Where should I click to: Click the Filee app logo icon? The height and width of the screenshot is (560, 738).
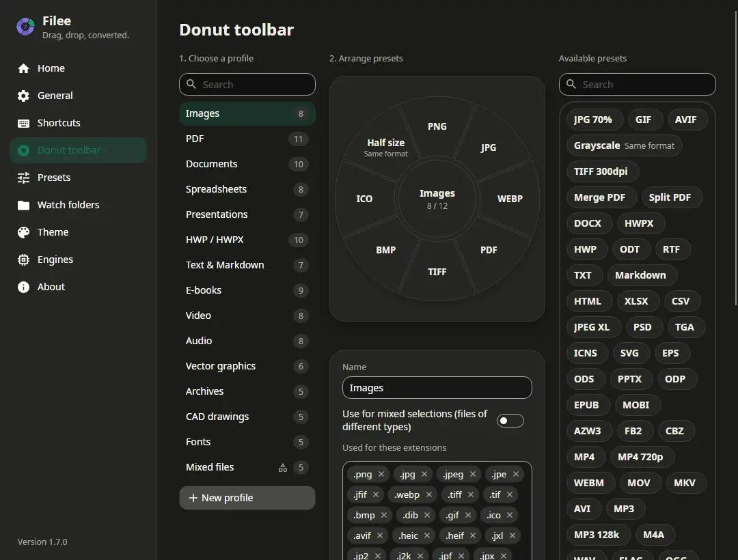pos(25,27)
